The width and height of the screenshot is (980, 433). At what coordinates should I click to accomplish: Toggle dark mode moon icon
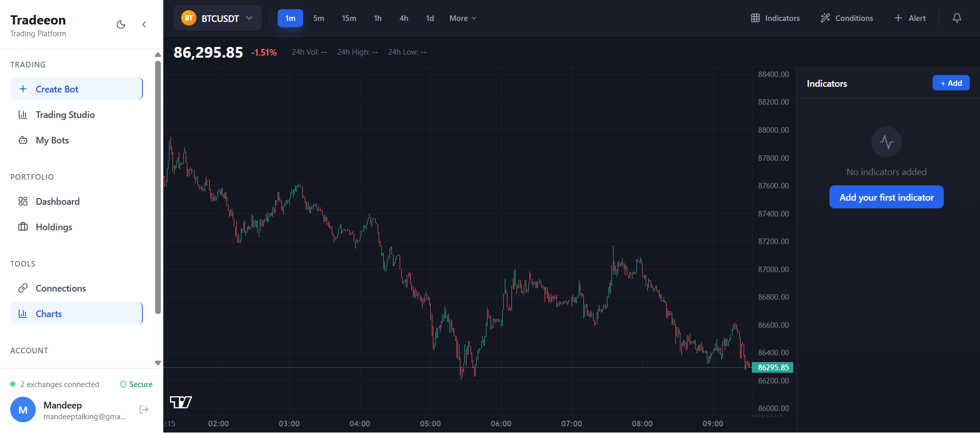tap(121, 25)
